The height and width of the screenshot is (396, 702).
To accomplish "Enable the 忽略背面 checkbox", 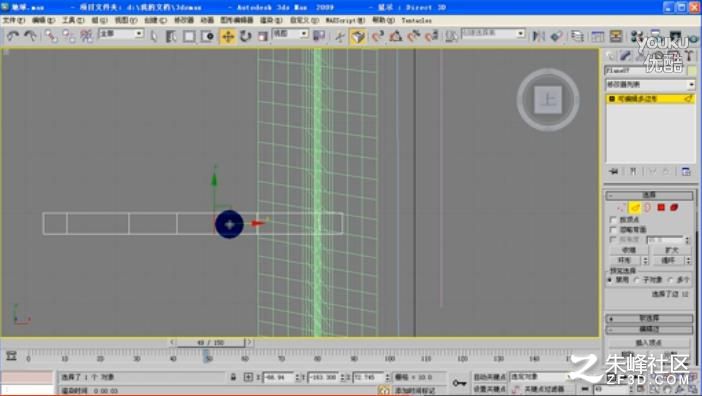I will [x=614, y=230].
